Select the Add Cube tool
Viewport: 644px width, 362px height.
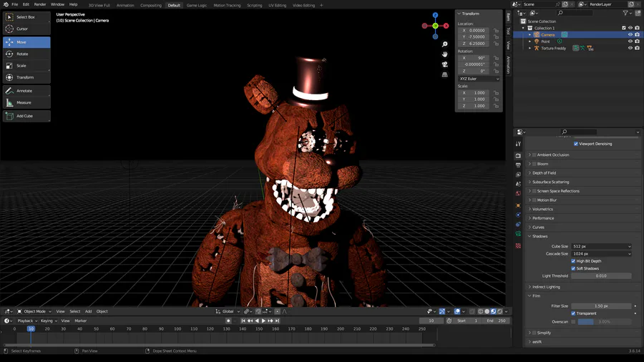pos(26,116)
